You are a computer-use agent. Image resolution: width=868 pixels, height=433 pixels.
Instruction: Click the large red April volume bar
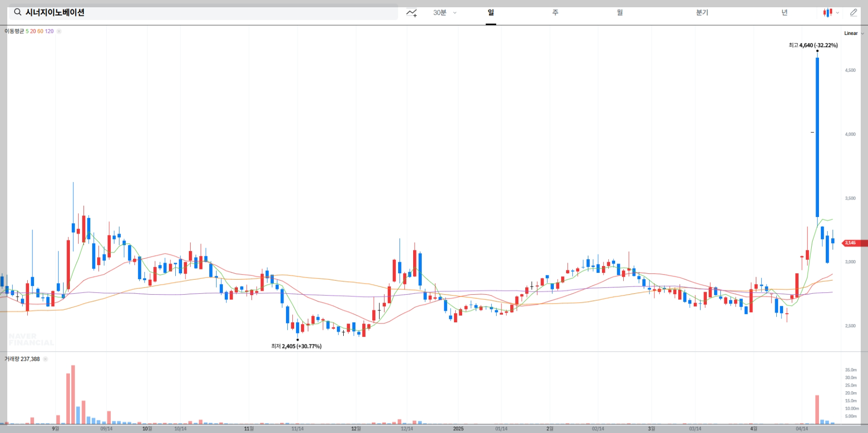[x=817, y=410]
